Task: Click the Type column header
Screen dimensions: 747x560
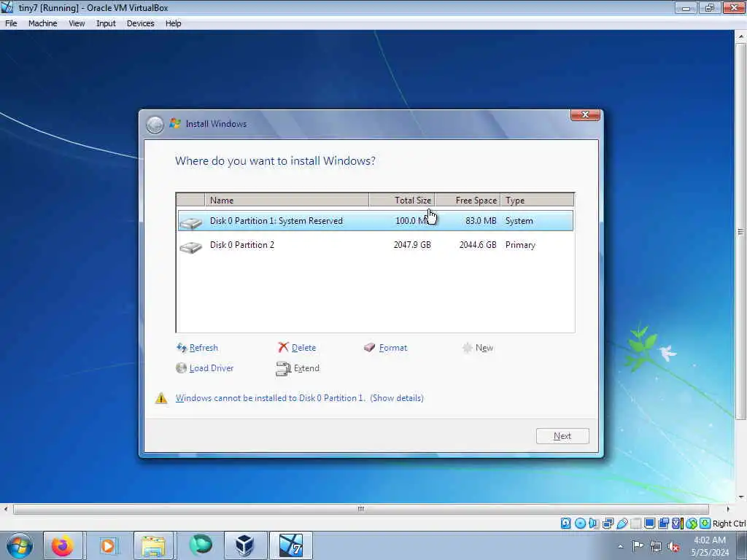Action: click(x=538, y=200)
